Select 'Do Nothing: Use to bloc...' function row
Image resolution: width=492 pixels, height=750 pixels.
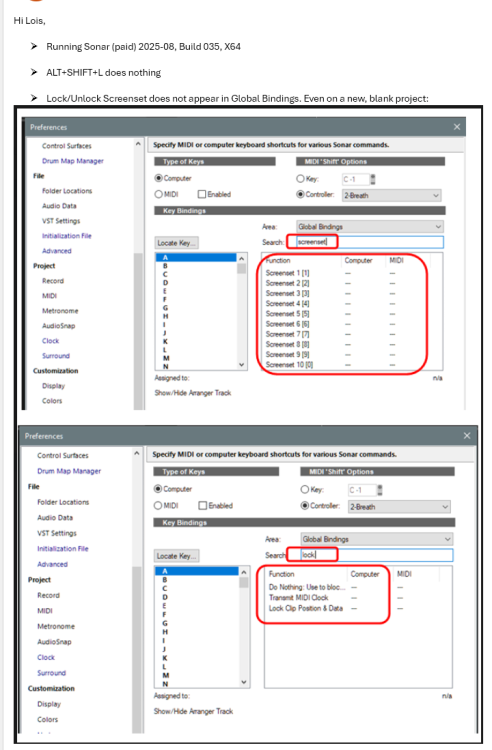pos(358,587)
